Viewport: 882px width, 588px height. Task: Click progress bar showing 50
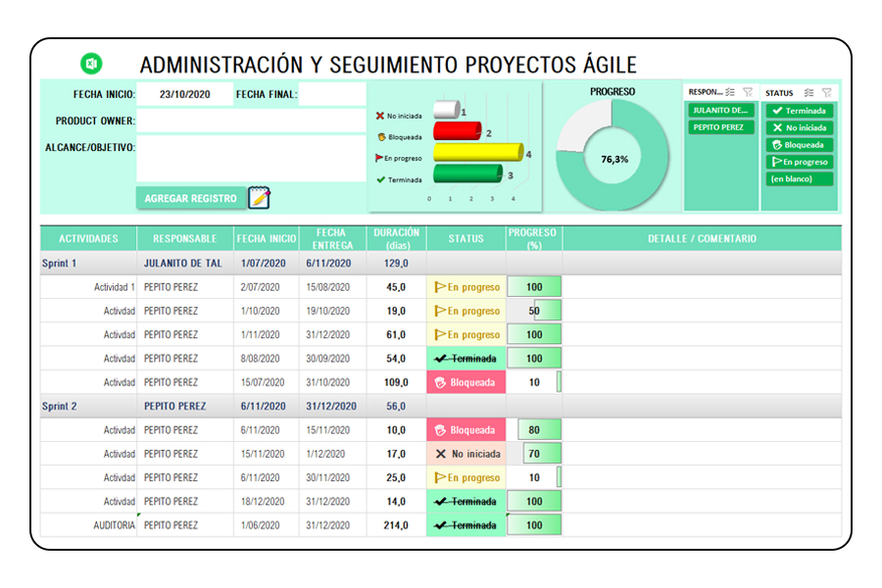click(x=534, y=311)
